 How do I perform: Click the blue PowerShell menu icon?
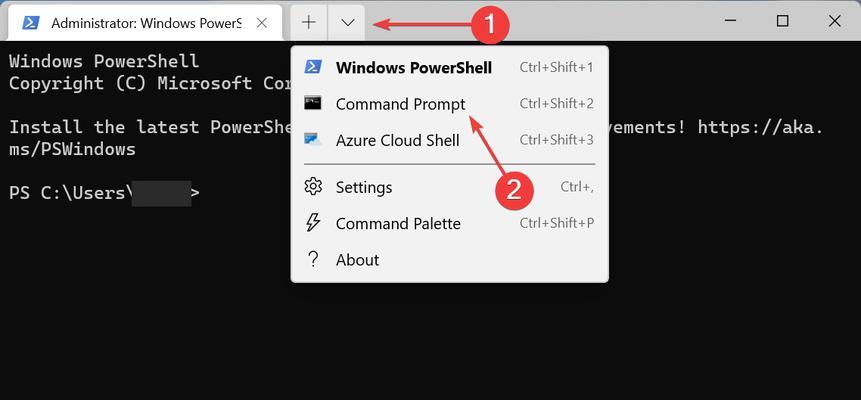click(x=313, y=67)
